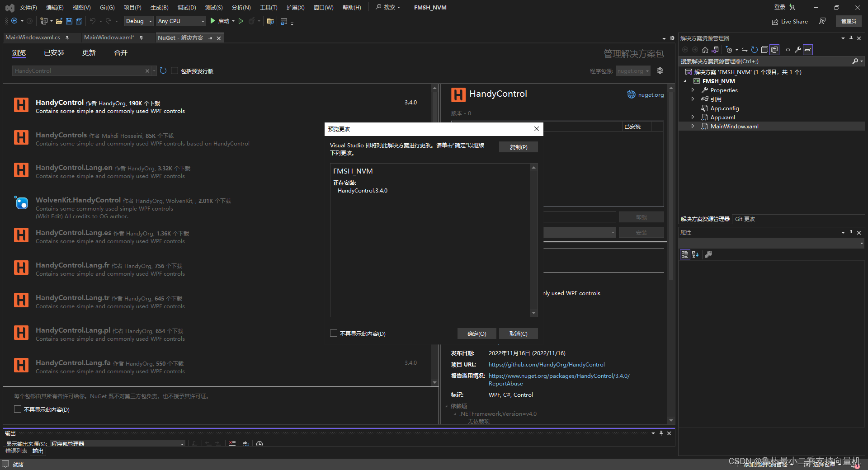Click the Find in Files folder icon
Image resolution: width=868 pixels, height=470 pixels.
[x=270, y=21]
